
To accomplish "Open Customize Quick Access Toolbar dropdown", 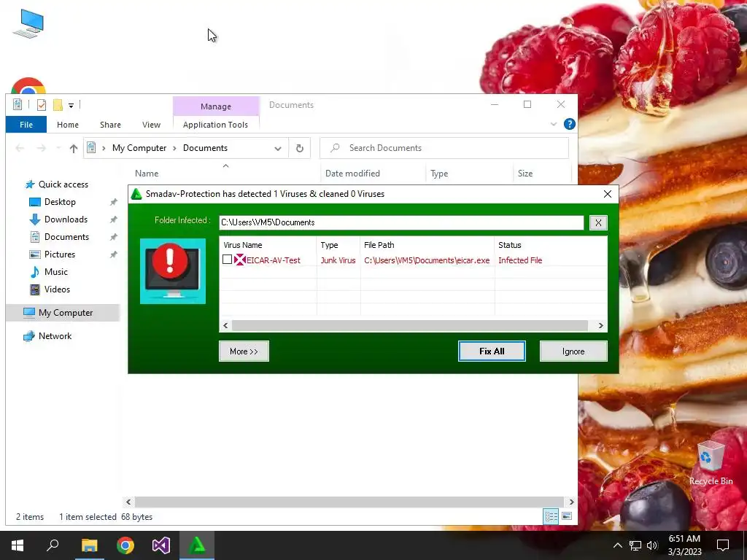I will [71, 105].
